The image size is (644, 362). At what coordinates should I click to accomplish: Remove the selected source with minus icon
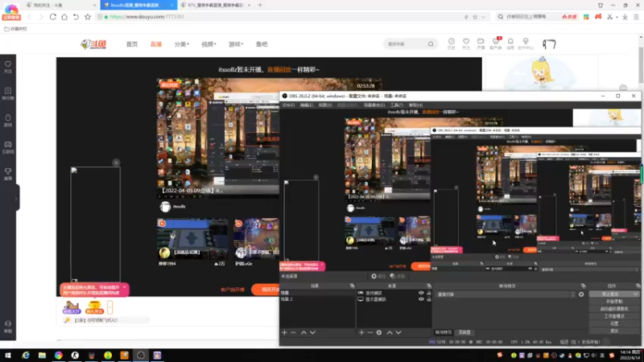(x=370, y=332)
